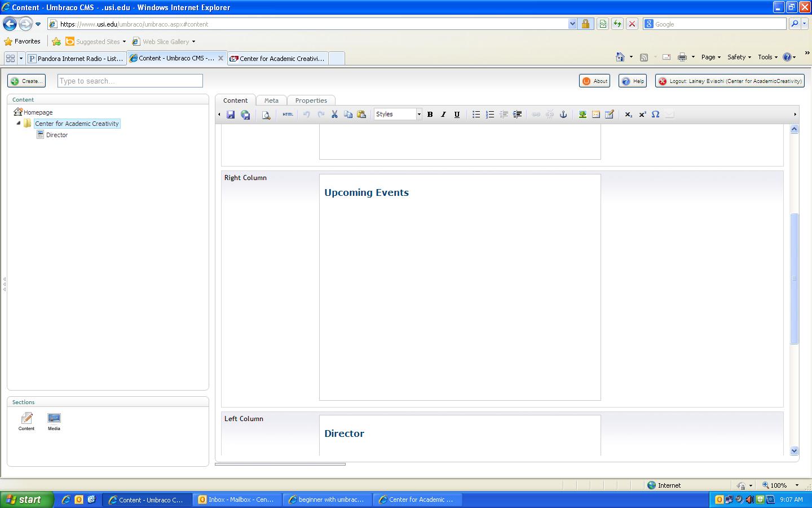Toggle bold formatting
812x508 pixels.
[x=430, y=115]
